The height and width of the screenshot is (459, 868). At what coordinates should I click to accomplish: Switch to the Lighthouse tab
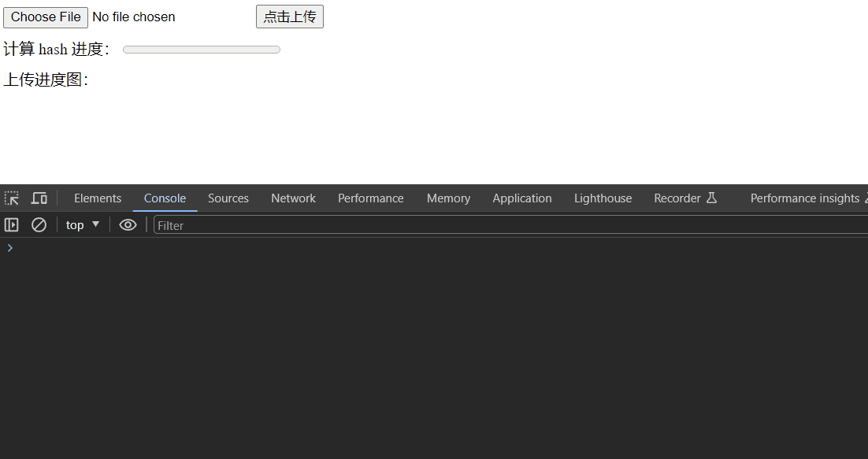(x=603, y=198)
